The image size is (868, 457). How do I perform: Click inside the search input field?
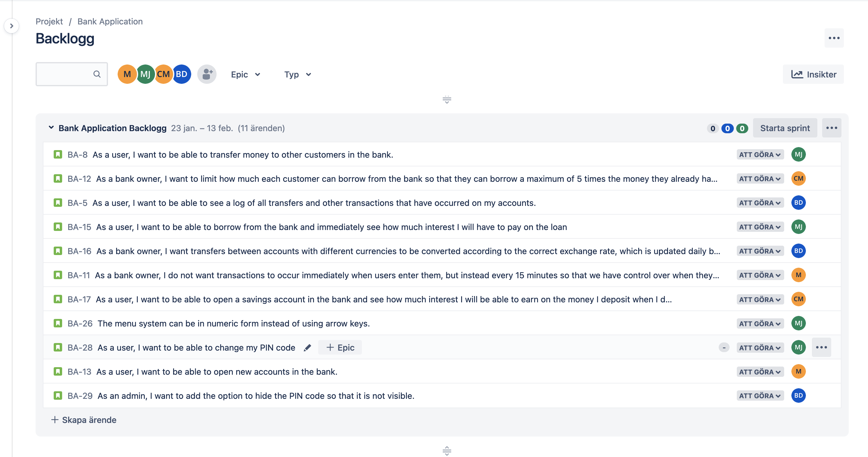pos(67,74)
